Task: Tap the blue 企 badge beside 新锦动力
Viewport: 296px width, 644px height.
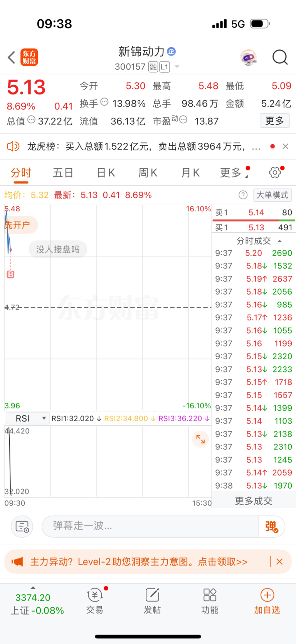Action: (172, 51)
